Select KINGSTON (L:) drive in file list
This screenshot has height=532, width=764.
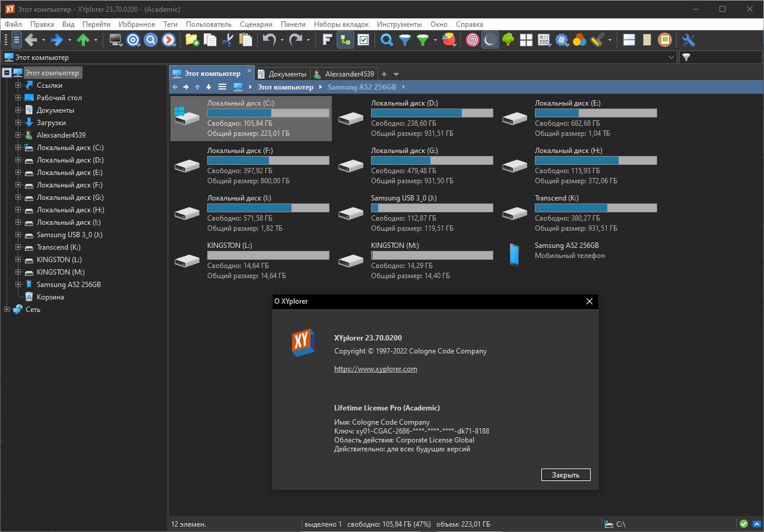click(252, 260)
